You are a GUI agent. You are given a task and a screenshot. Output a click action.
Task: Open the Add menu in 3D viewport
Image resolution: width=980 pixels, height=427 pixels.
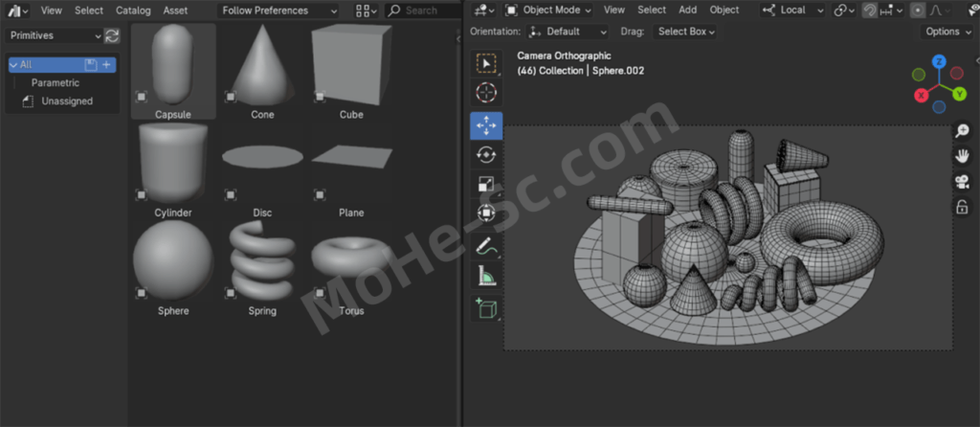687,11
